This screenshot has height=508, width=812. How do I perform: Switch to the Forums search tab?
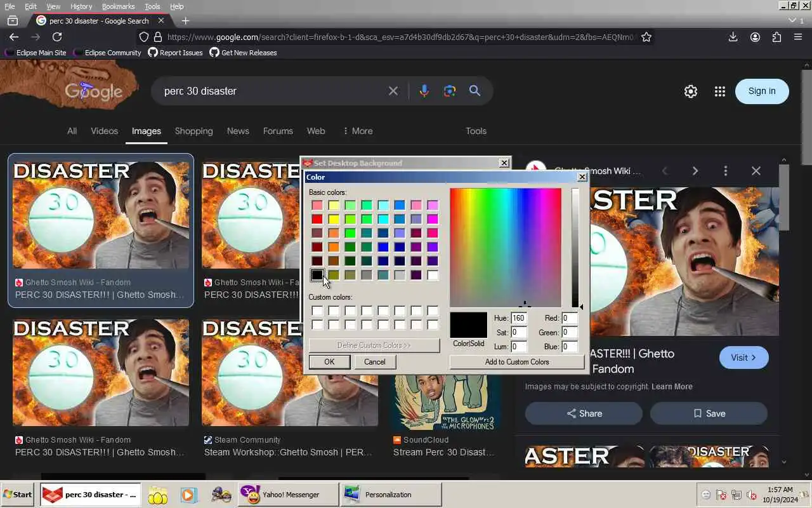pyautogui.click(x=278, y=131)
